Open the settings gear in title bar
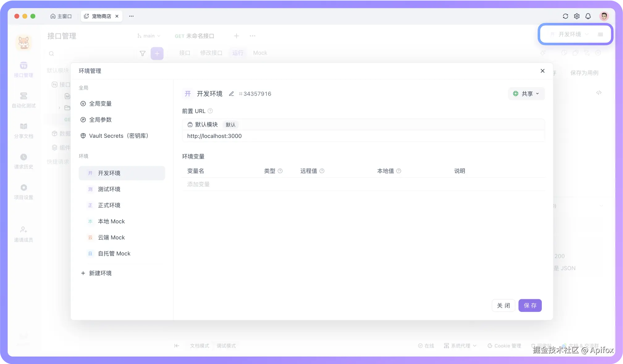The height and width of the screenshot is (364, 623). click(x=577, y=16)
